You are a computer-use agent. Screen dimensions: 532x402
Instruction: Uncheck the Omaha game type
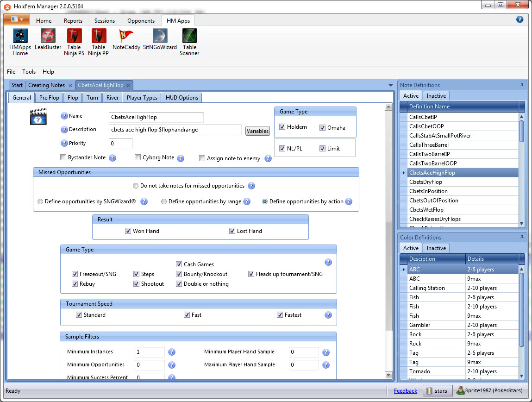pyautogui.click(x=323, y=127)
